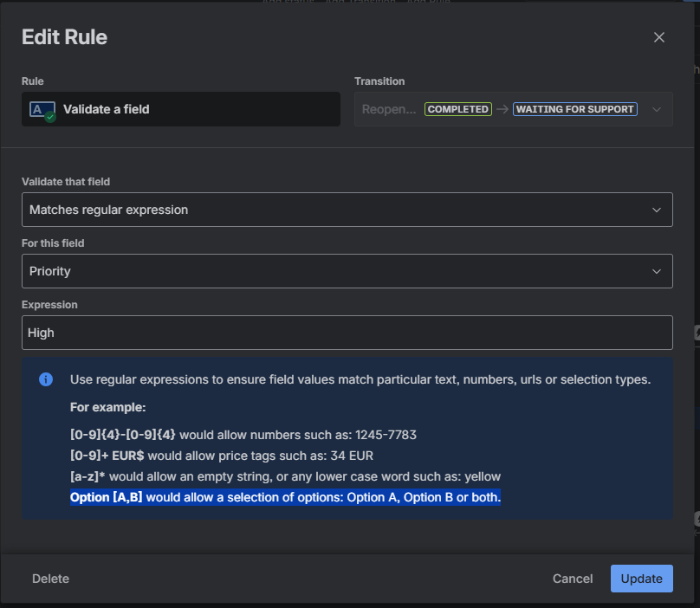Image resolution: width=700 pixels, height=608 pixels.
Task: Click chevron of the Priority dropdown
Action: point(657,271)
